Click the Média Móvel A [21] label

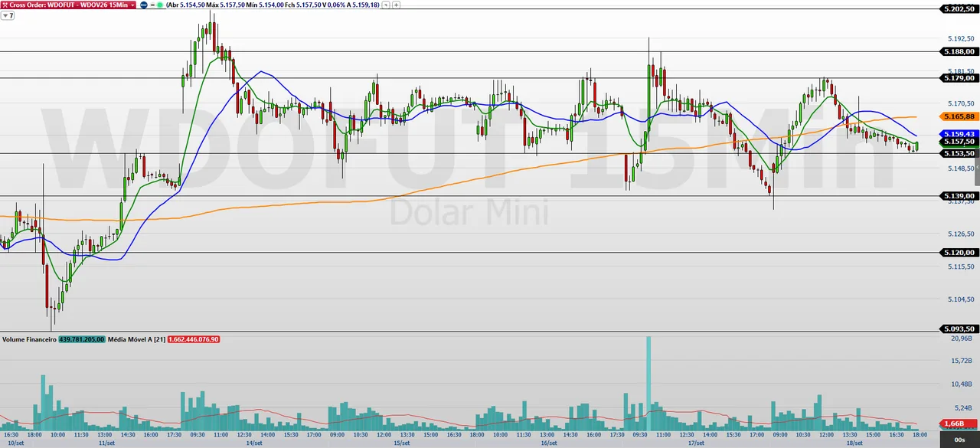click(136, 338)
